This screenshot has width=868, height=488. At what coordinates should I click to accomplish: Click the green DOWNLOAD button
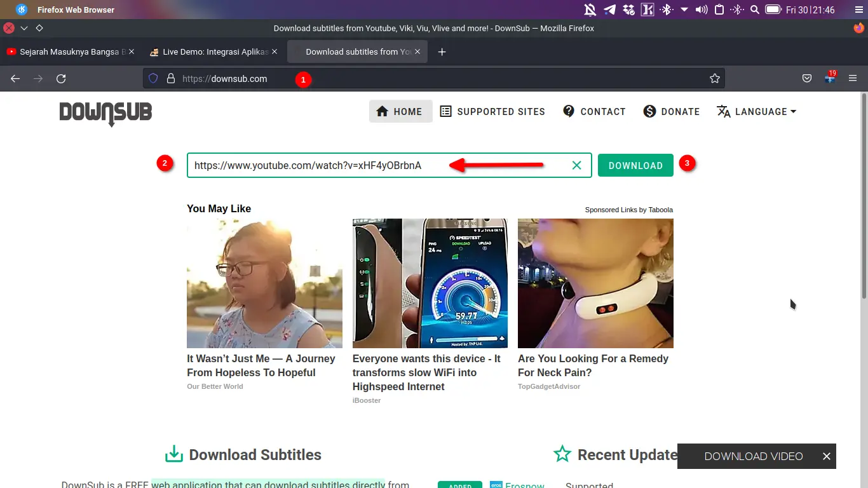(x=635, y=165)
